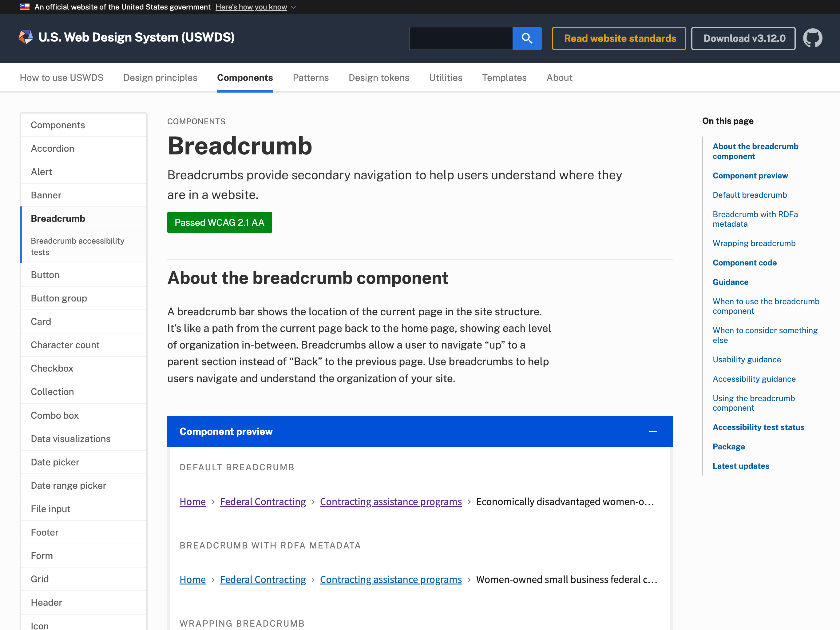The image size is (840, 630).
Task: Select Alert in side navigation
Action: tap(84, 172)
